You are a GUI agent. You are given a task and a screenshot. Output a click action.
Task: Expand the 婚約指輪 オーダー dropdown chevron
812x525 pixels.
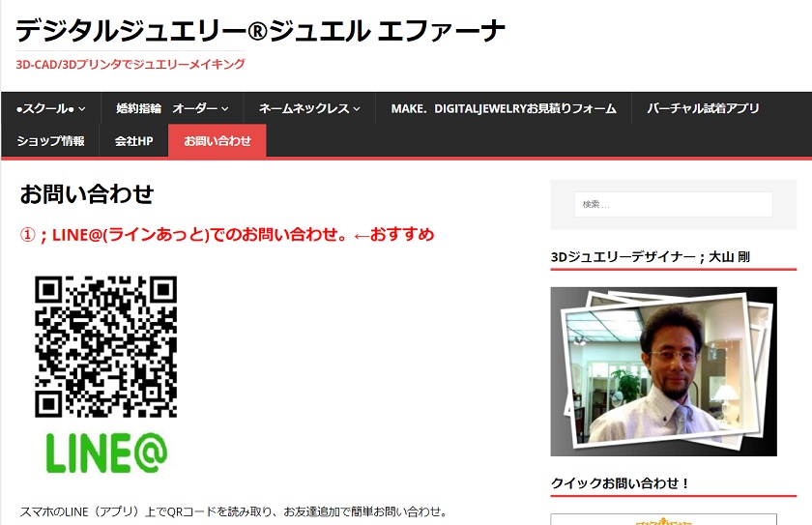pyautogui.click(x=225, y=109)
